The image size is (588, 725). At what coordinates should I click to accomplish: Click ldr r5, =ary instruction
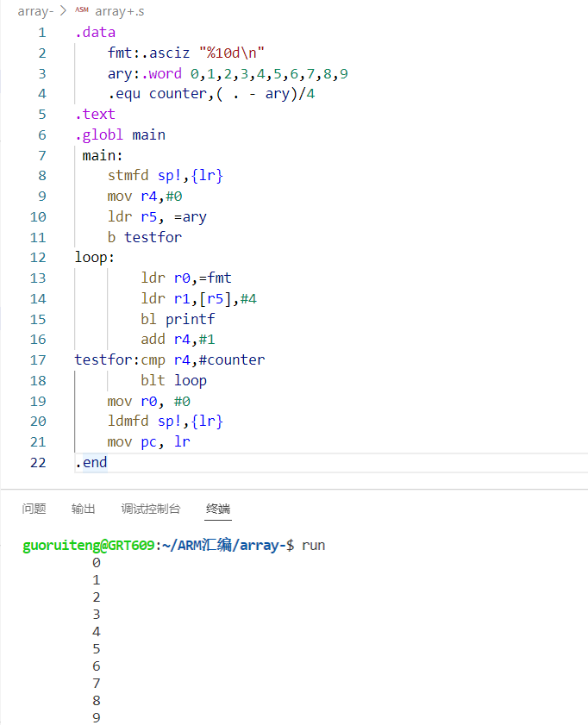click(x=157, y=217)
